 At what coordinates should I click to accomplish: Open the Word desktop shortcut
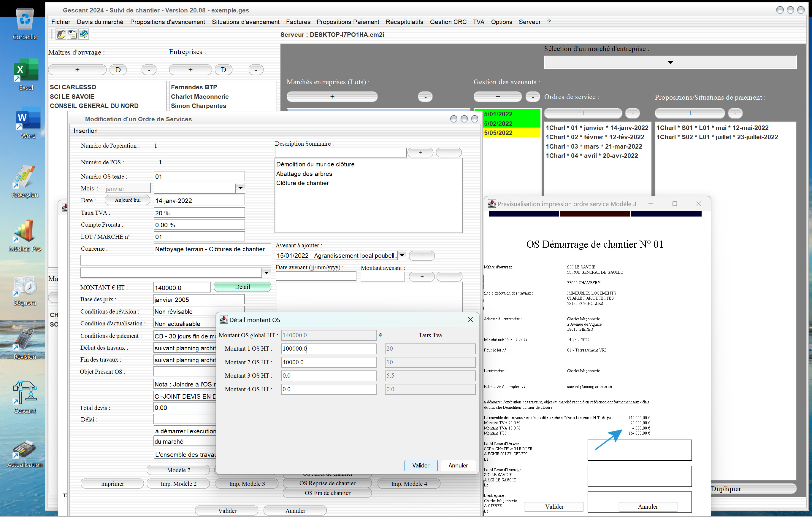pyautogui.click(x=28, y=123)
